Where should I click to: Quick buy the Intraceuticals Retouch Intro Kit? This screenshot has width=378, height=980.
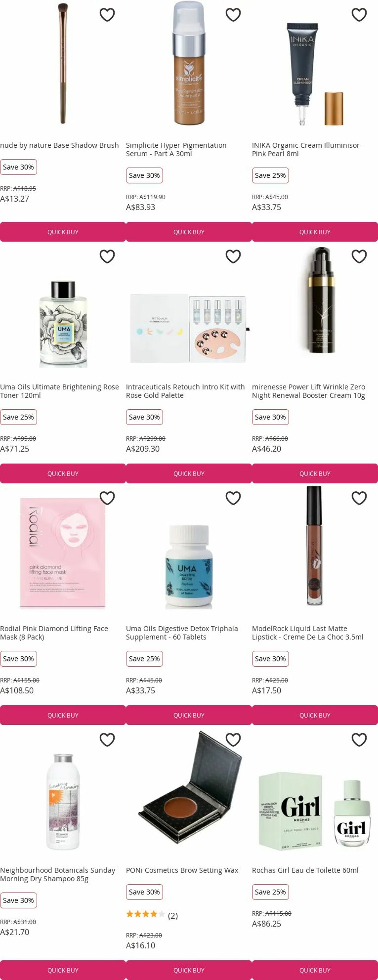189,473
